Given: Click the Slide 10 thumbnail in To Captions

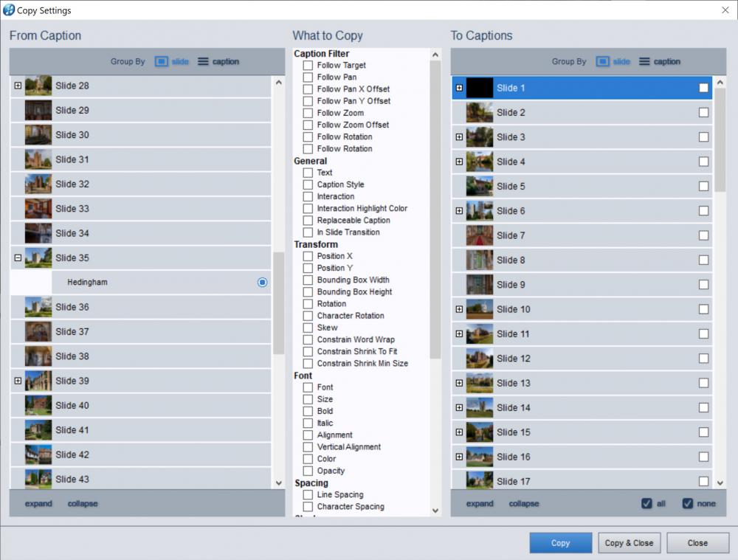Looking at the screenshot, I should [x=480, y=309].
